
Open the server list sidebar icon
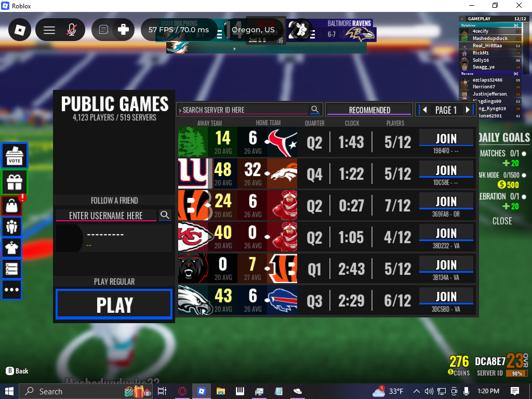pyautogui.click(x=12, y=269)
